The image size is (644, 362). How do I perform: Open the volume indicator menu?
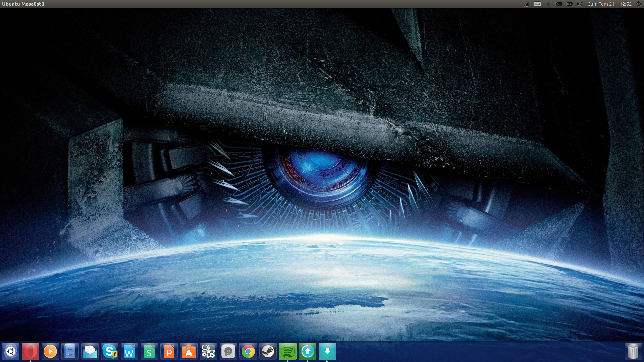click(580, 4)
